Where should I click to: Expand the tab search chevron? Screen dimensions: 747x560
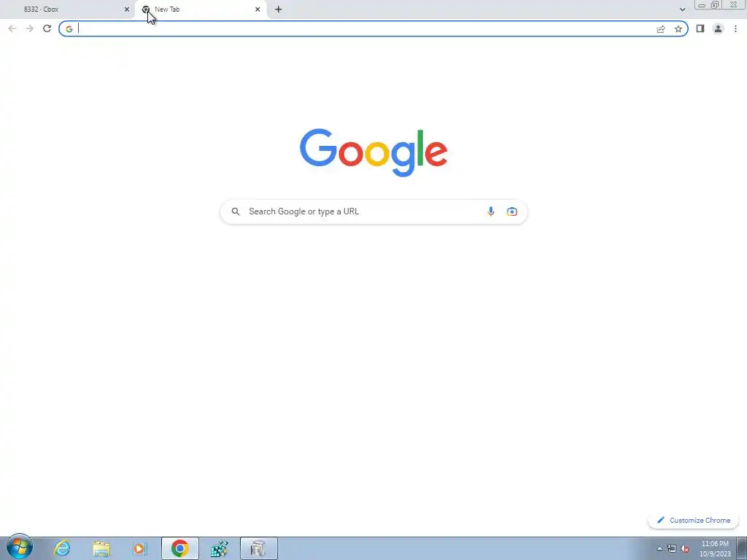682,9
